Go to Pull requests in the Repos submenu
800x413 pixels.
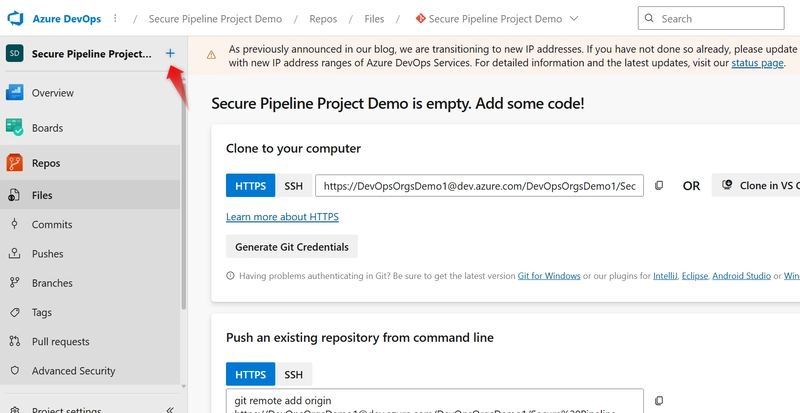[x=90, y=341]
